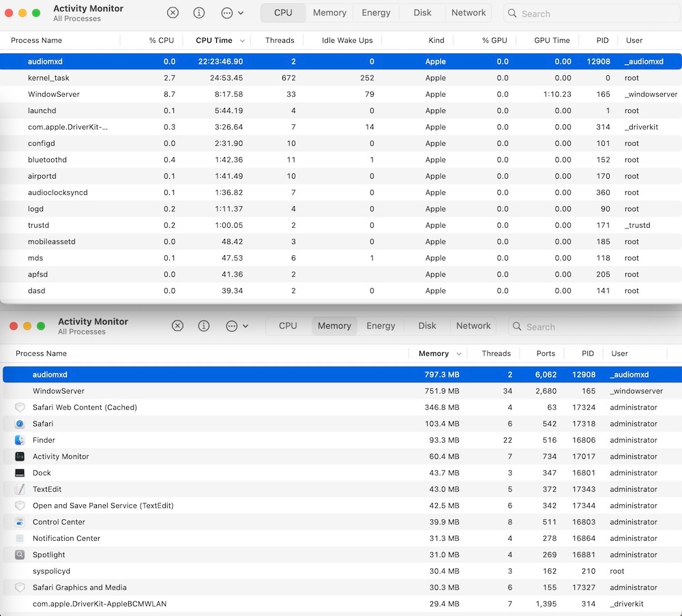The width and height of the screenshot is (682, 616).
Task: Switch to the Energy tab in the CPU window
Action: pos(376,13)
